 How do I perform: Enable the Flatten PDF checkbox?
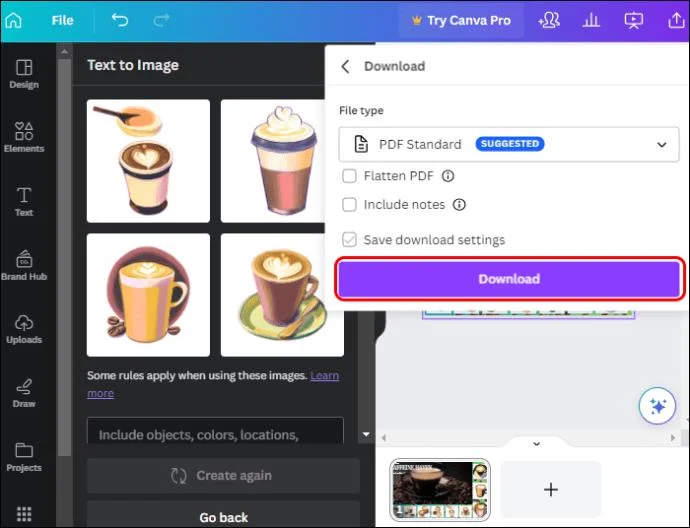349,176
